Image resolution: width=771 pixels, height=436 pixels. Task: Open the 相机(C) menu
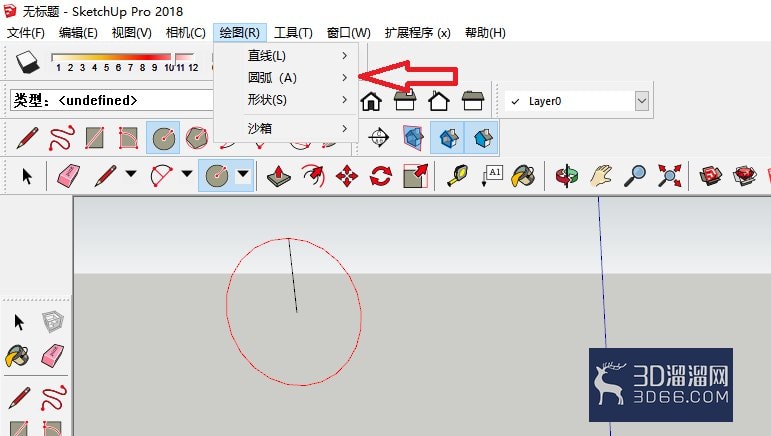pos(185,33)
